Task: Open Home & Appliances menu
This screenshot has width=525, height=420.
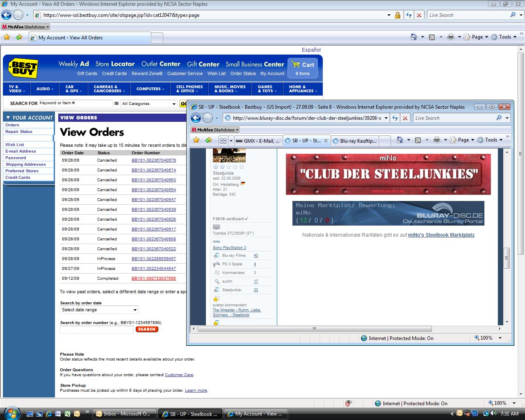Action: coord(303,89)
